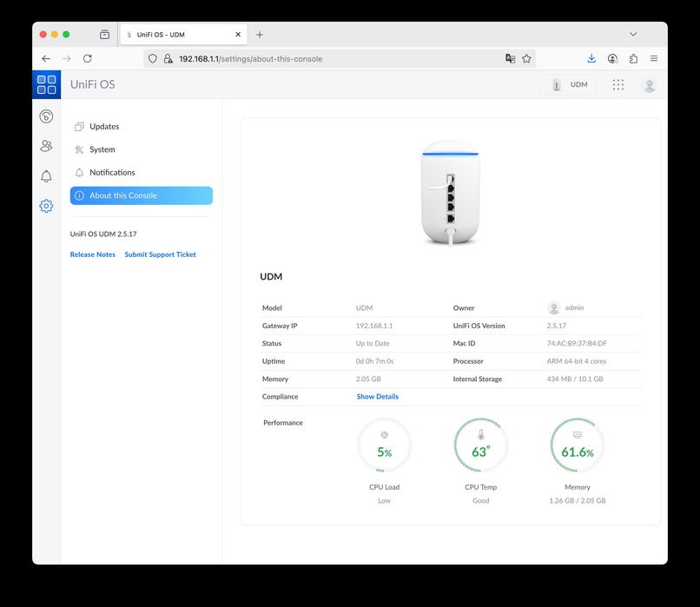Open the Settings gear in left sidebar
Image resolution: width=700 pixels, height=607 pixels.
click(x=46, y=206)
